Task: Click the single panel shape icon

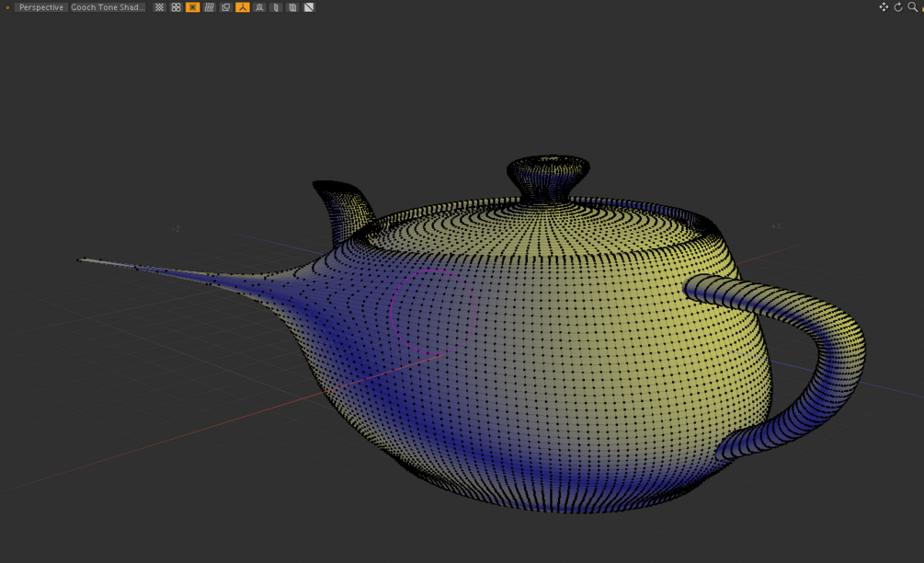Action: [276, 7]
